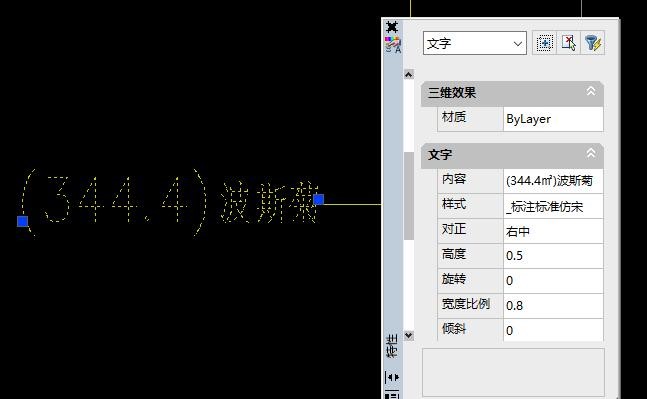The width and height of the screenshot is (647, 399).
Task: Click the 内容 property label
Action: (x=454, y=179)
